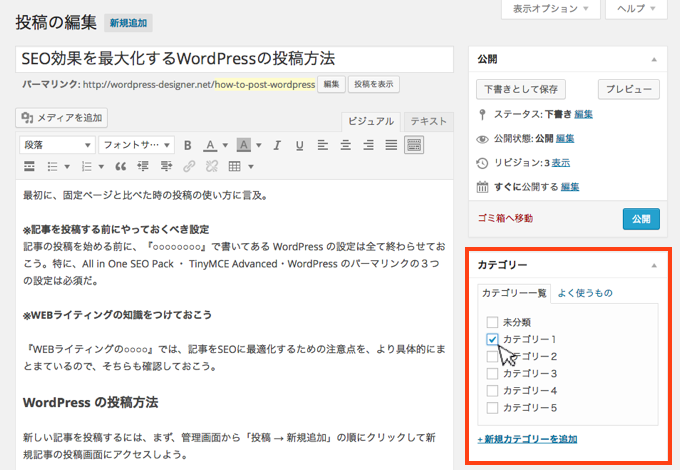
Task: Insert a bulleted list
Action: [52, 167]
